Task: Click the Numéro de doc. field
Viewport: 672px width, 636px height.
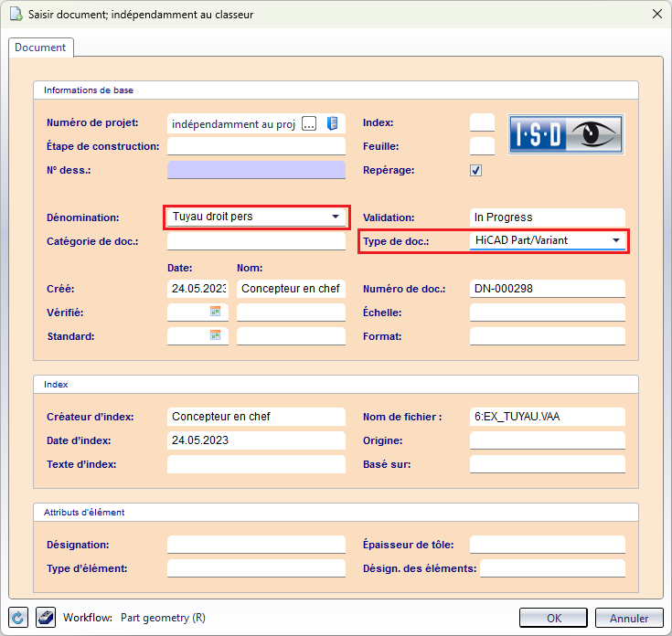Action: (547, 289)
